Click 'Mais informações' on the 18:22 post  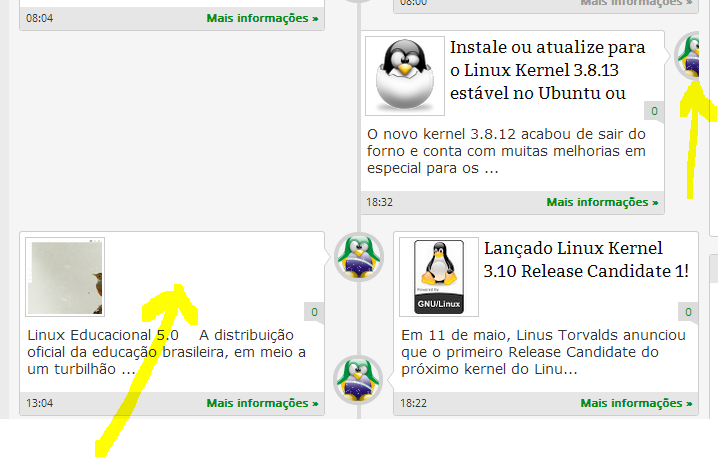point(636,403)
